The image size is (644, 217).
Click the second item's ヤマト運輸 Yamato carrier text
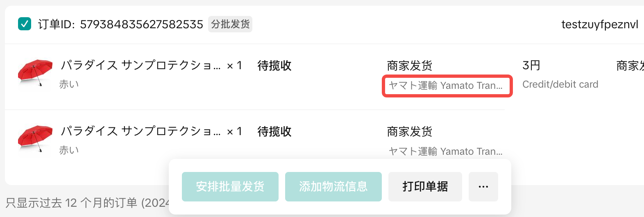pyautogui.click(x=445, y=151)
